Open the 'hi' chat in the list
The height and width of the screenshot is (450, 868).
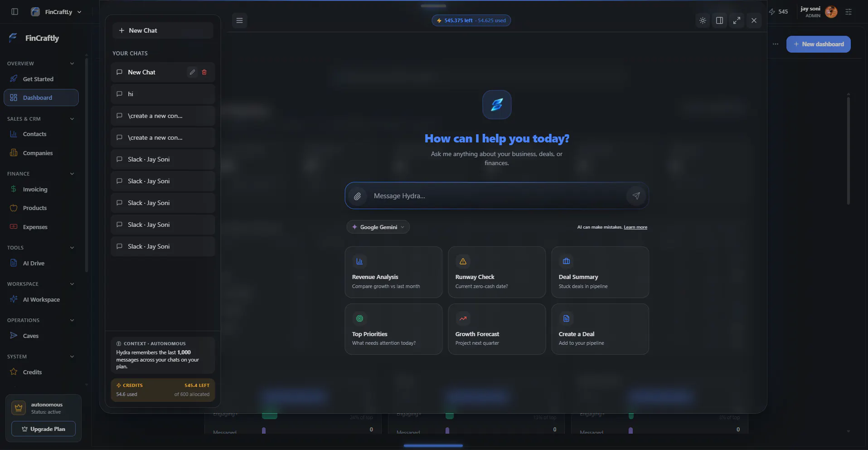163,94
